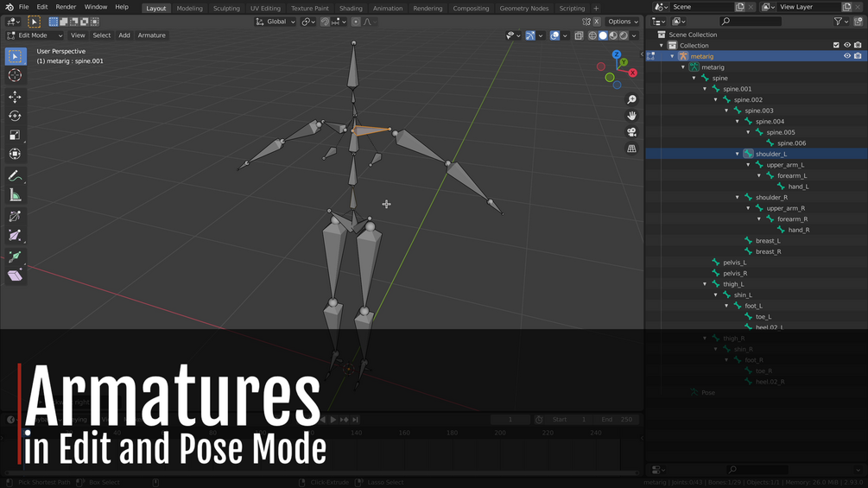This screenshot has height=488, width=868.
Task: Open Global transform orientation dropdown
Action: 276,22
